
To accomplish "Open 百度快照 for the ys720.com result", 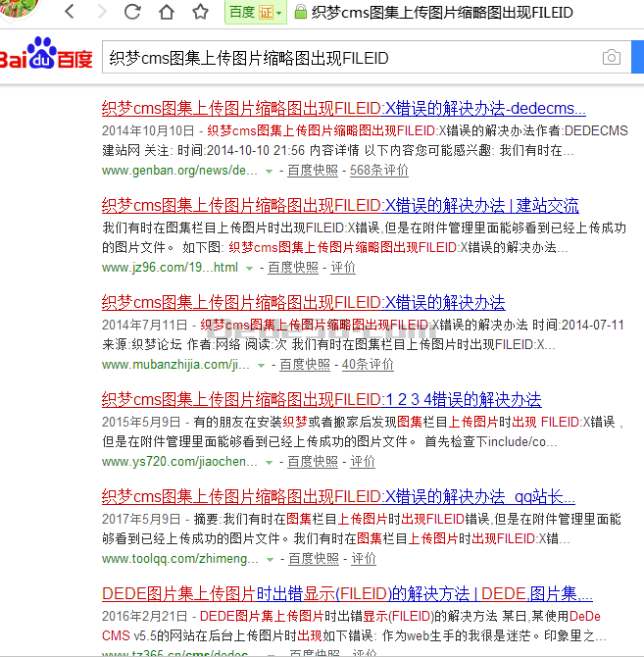I will [313, 461].
